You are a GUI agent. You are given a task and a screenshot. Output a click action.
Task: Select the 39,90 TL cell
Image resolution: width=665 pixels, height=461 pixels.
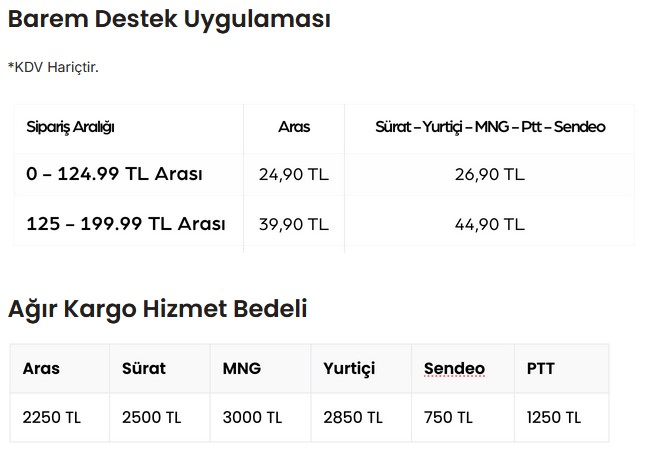click(x=294, y=224)
